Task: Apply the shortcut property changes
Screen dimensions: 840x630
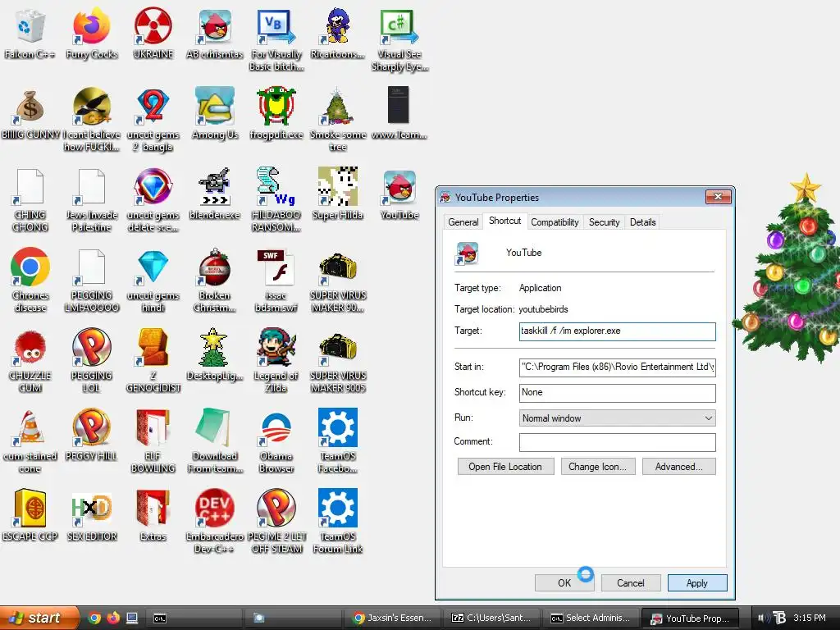Action: (697, 583)
